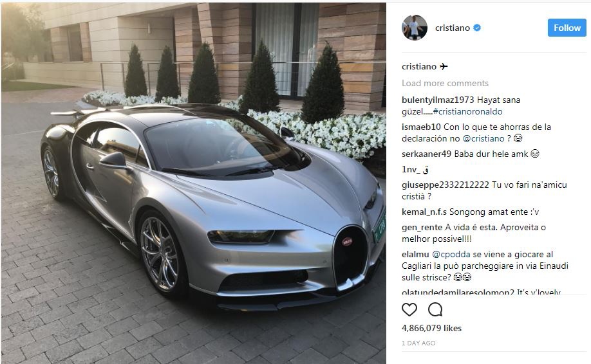Open cristiano username in the caption
This screenshot has width=591, height=364.
pyautogui.click(x=418, y=67)
